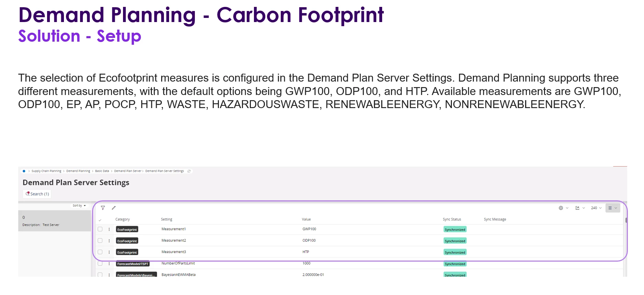Viewport: 644px width, 295px height.
Task: Click the pencil edit icon
Action: (x=114, y=208)
